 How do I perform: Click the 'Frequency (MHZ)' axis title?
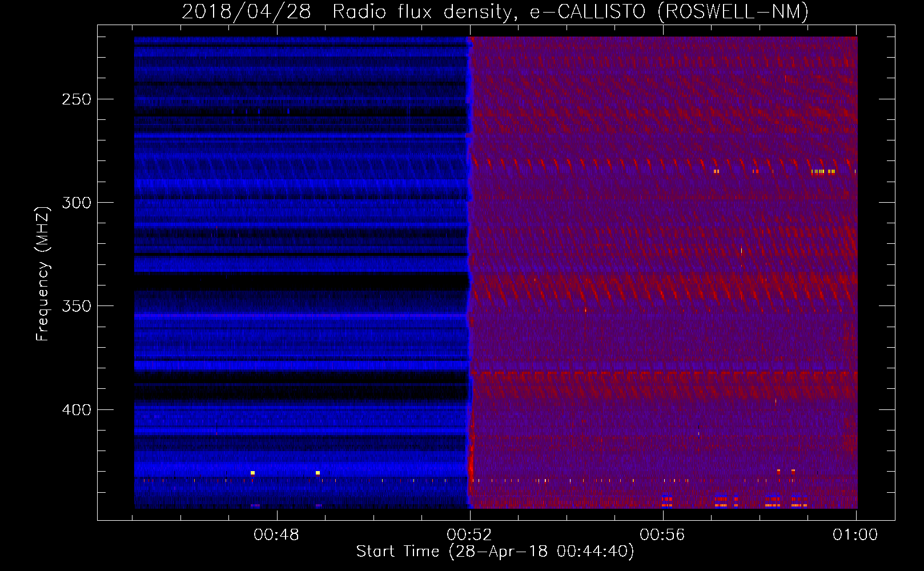pyautogui.click(x=43, y=274)
